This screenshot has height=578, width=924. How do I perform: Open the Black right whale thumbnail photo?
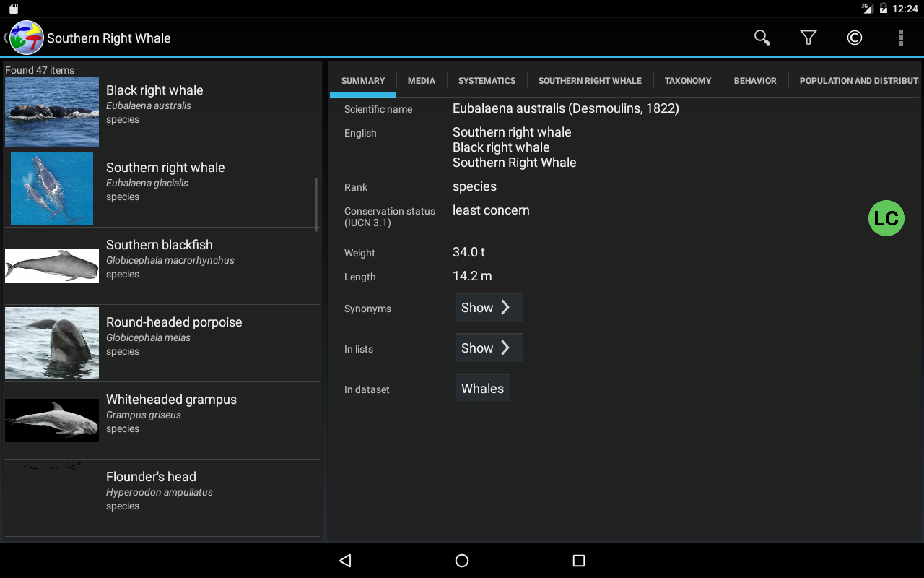pyautogui.click(x=52, y=112)
